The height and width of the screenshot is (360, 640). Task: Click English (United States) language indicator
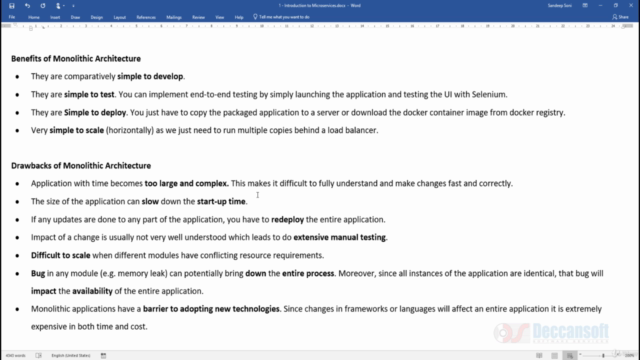point(71,356)
